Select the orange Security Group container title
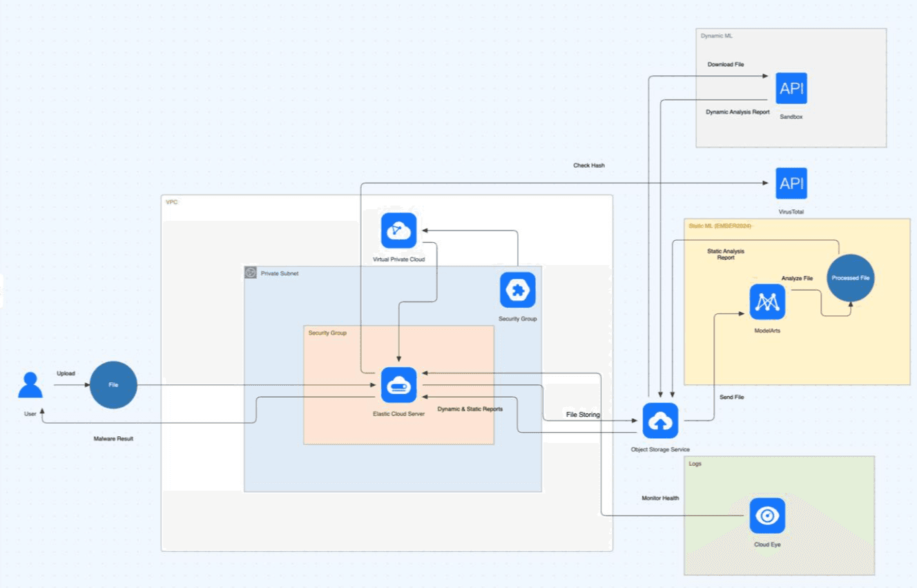 [327, 333]
